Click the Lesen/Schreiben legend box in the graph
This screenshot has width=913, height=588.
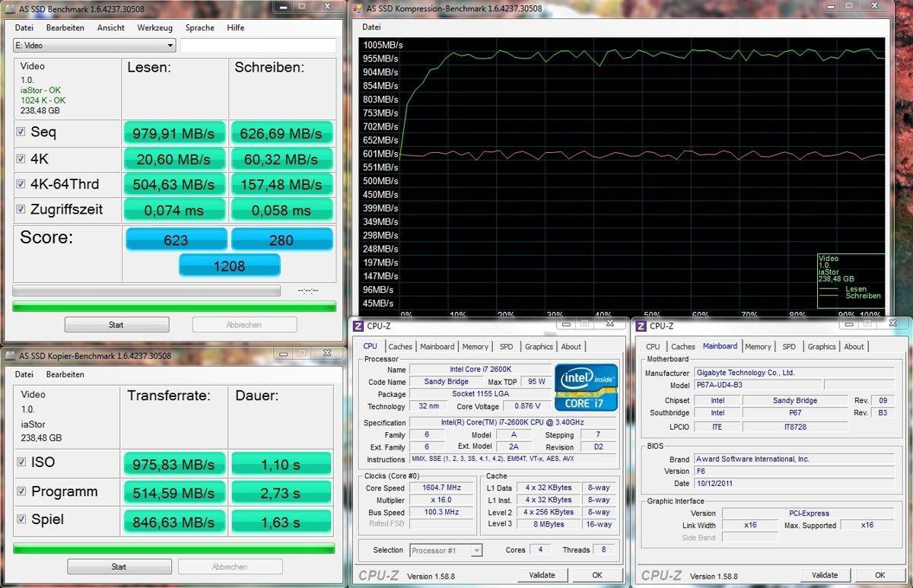click(851, 281)
